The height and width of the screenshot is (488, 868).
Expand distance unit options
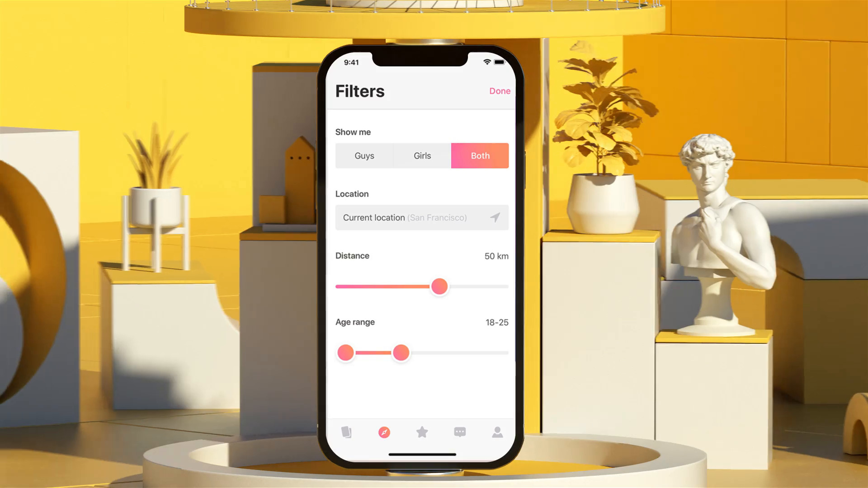pyautogui.click(x=496, y=256)
